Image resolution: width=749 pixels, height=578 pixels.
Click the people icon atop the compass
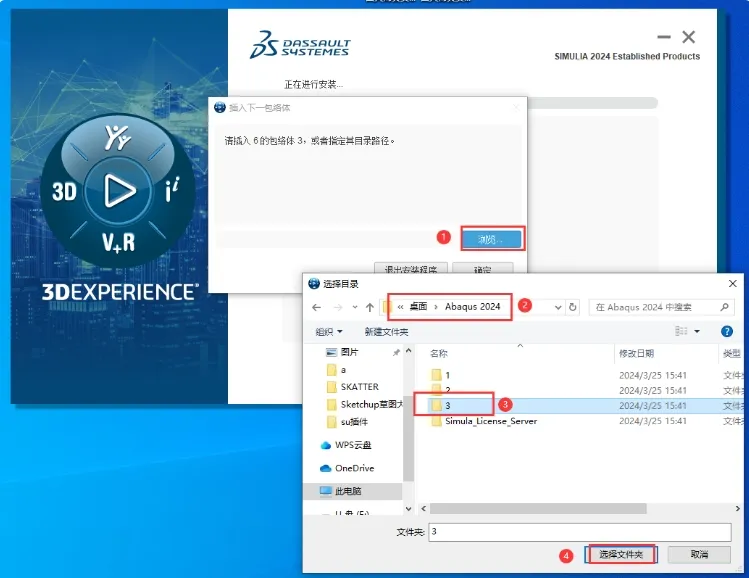pos(118,137)
